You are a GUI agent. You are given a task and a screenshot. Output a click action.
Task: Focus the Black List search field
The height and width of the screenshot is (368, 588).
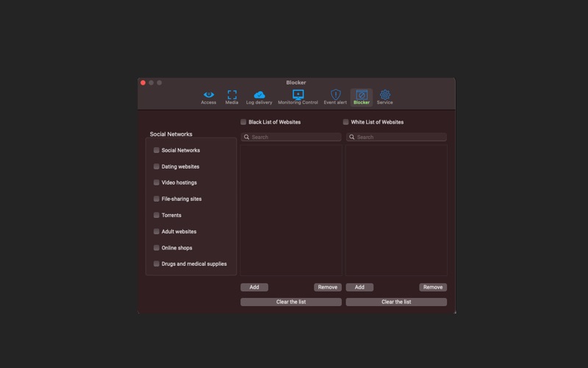tap(291, 137)
